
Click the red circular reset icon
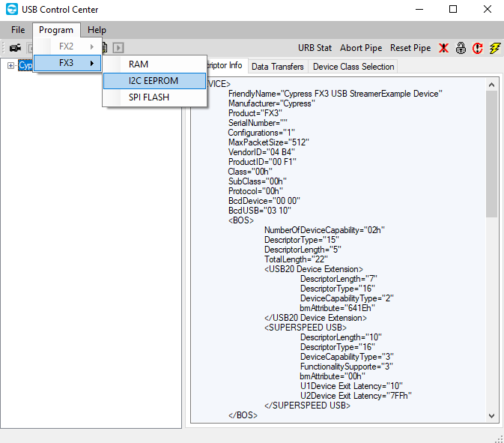coord(478,48)
